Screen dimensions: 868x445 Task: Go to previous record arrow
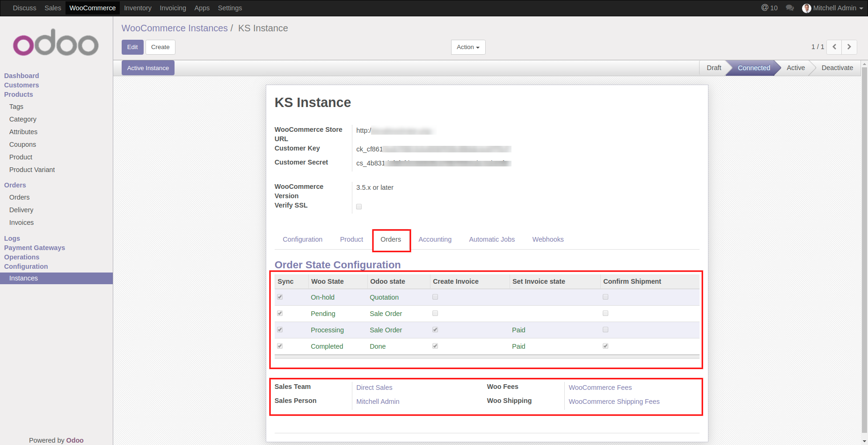point(834,47)
